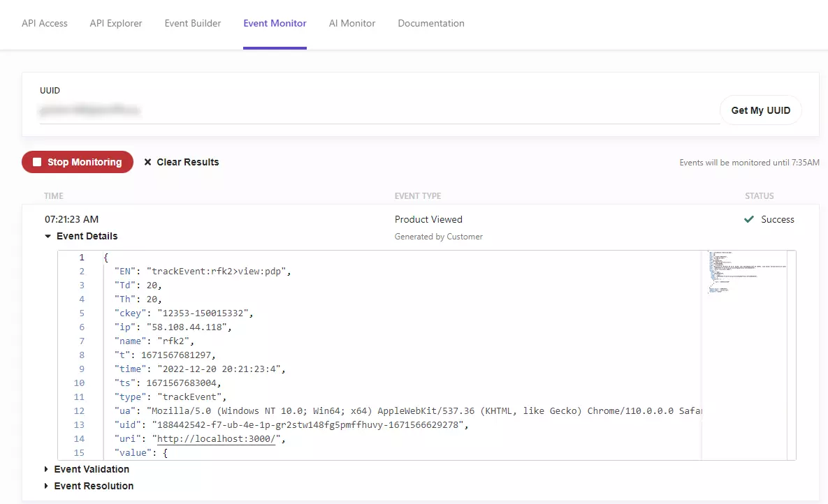Open the Event Builder tab
This screenshot has width=828, height=504.
[x=193, y=23]
